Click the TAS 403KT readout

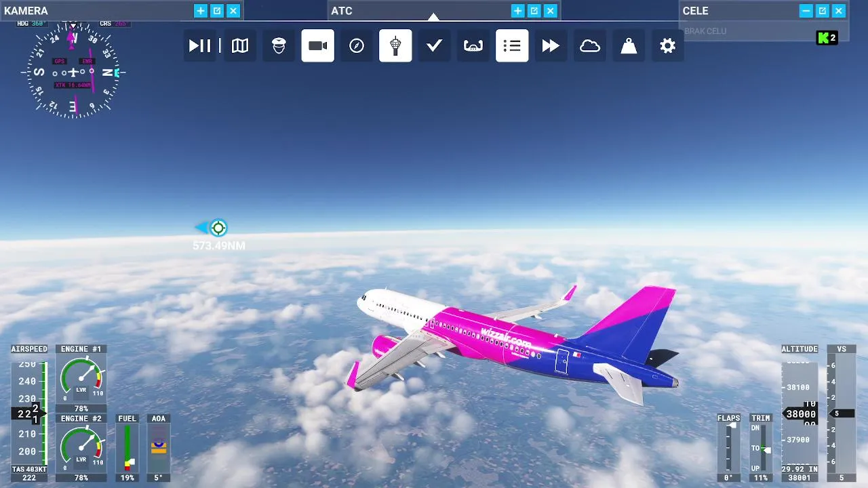click(x=29, y=469)
